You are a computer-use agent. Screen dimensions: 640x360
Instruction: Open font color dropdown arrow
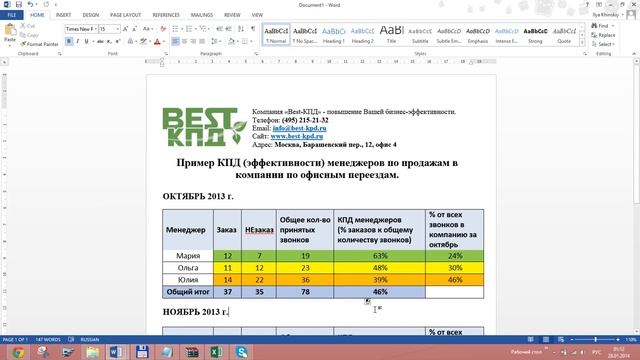point(164,41)
